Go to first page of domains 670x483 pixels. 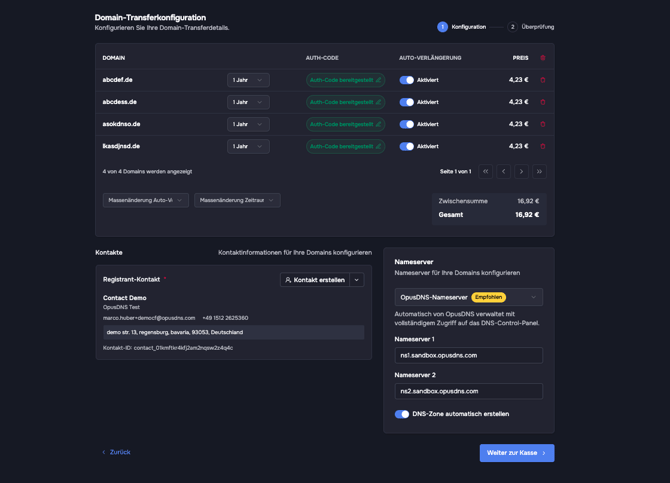(x=485, y=171)
